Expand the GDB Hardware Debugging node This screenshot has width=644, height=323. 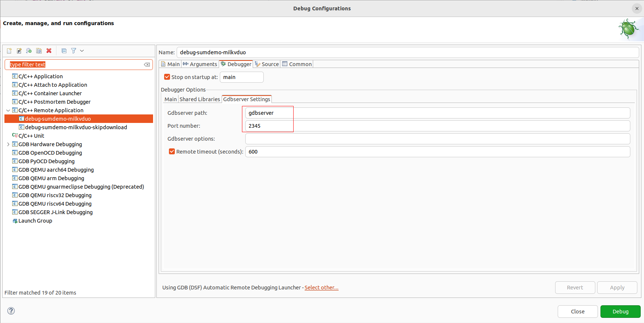[x=8, y=144]
